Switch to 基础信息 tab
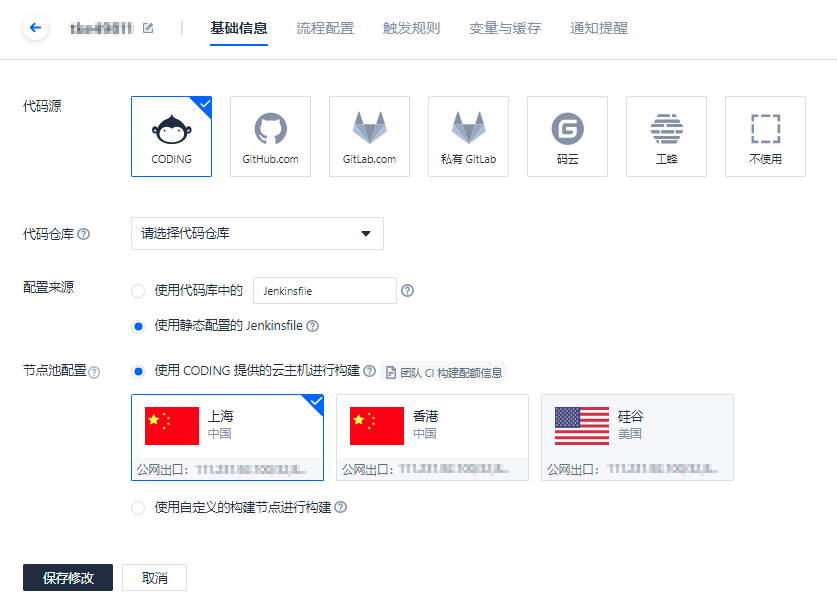The image size is (837, 607). (239, 28)
